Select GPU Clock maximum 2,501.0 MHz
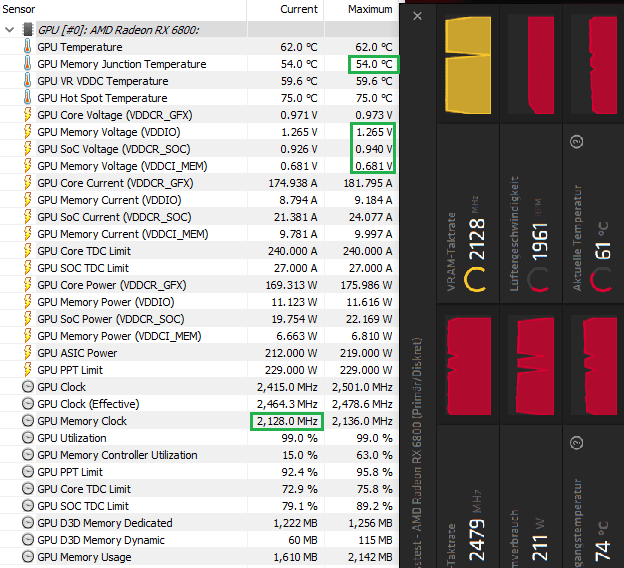 pos(362,387)
